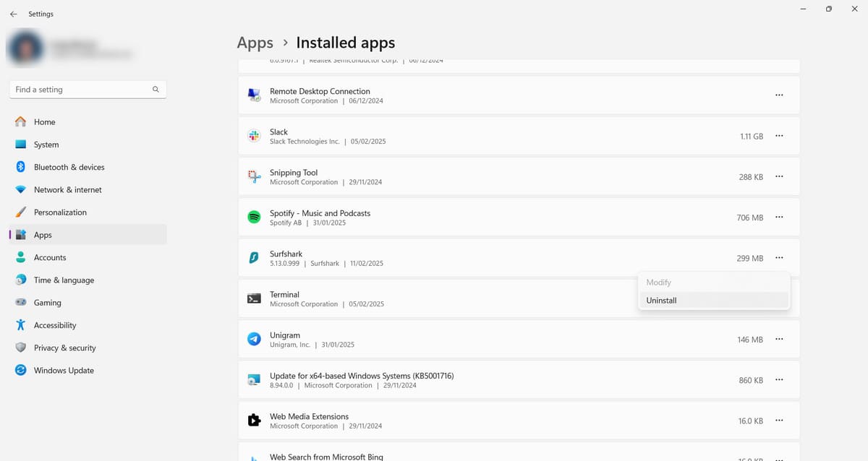
Task: Click the Installed apps heading
Action: (346, 43)
